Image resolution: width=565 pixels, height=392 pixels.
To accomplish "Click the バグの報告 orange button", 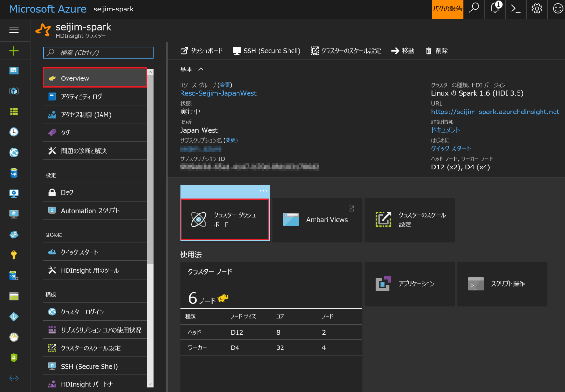I will pos(447,9).
